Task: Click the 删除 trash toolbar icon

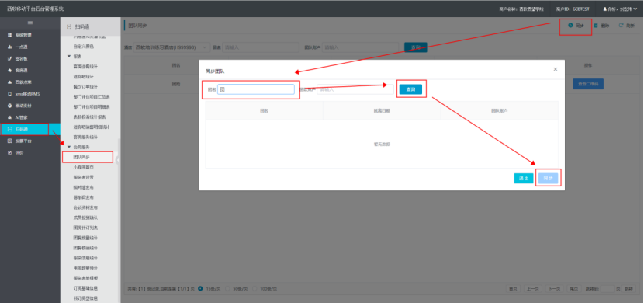Action: pyautogui.click(x=601, y=26)
